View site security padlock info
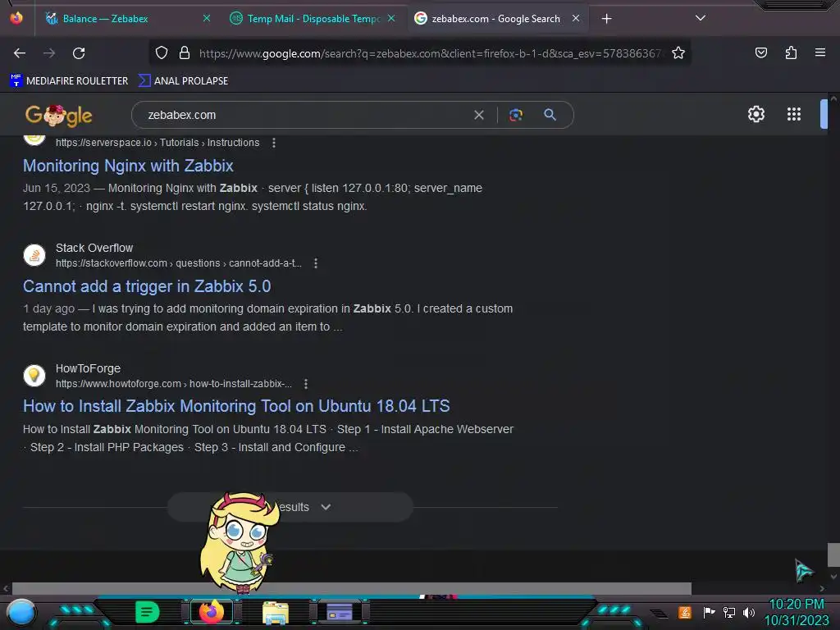Image resolution: width=840 pixels, height=630 pixels. (x=185, y=53)
